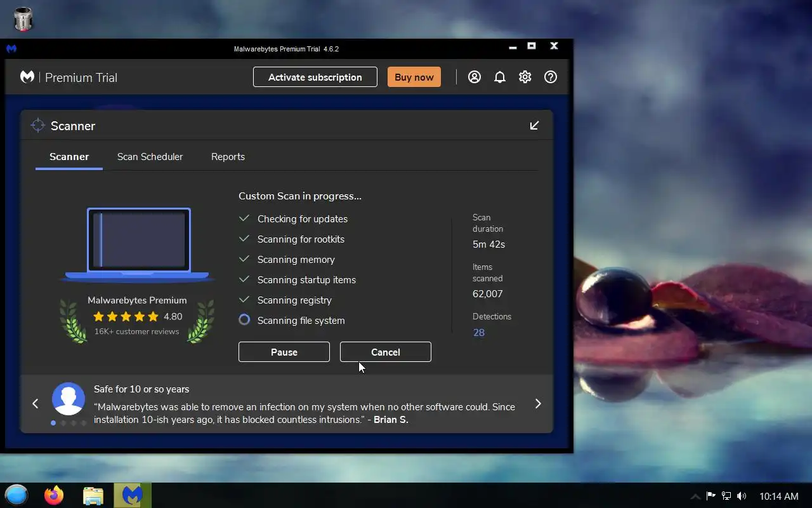This screenshot has height=508, width=812.
Task: Open the volume speaker tray icon
Action: (742, 496)
